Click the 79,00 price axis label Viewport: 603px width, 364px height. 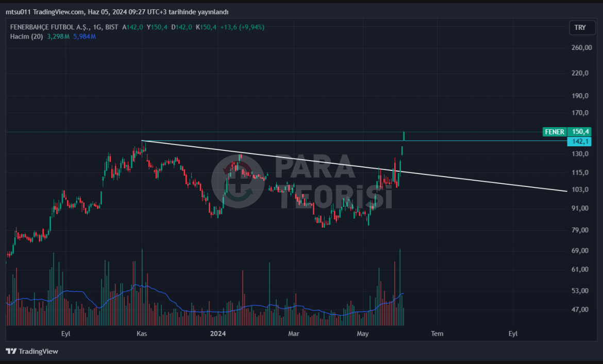coord(580,230)
